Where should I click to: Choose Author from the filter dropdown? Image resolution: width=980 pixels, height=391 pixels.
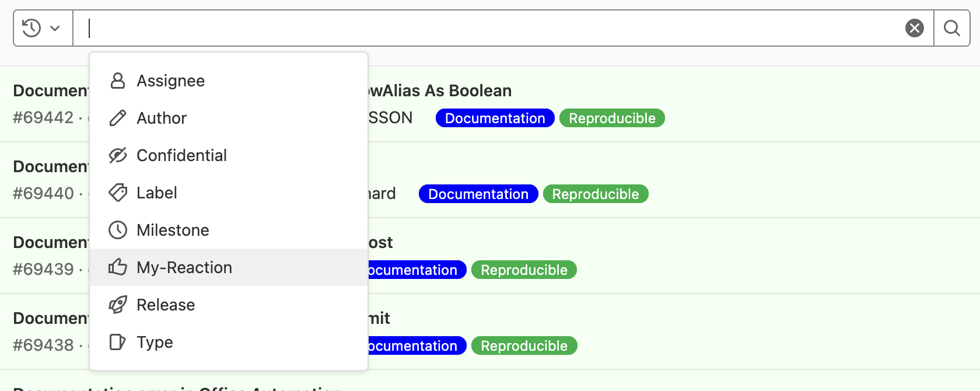[162, 118]
